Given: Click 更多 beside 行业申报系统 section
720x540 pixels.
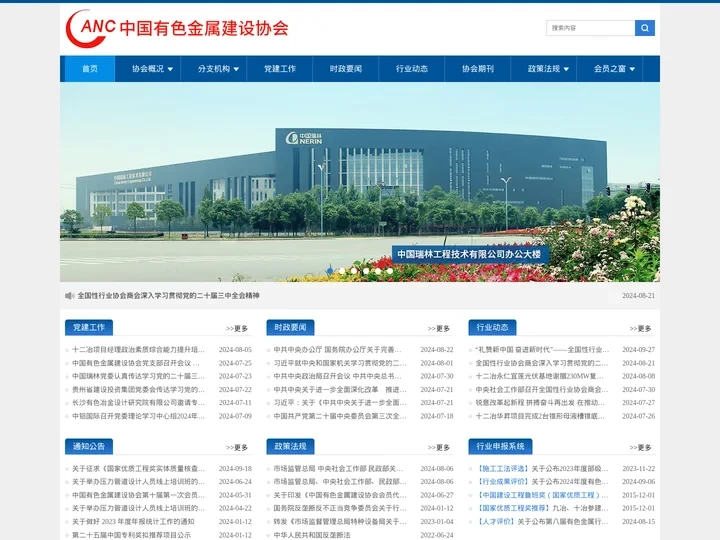Looking at the screenshot, I should point(641,447).
